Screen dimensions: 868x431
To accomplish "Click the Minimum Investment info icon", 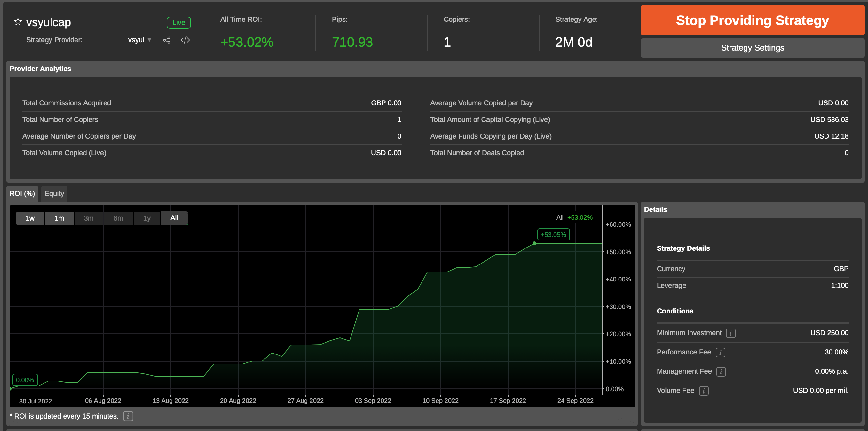I will tap(730, 333).
